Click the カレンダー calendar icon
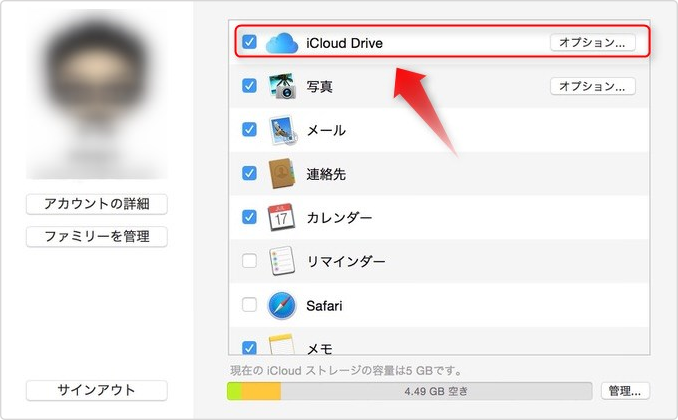 (x=281, y=217)
